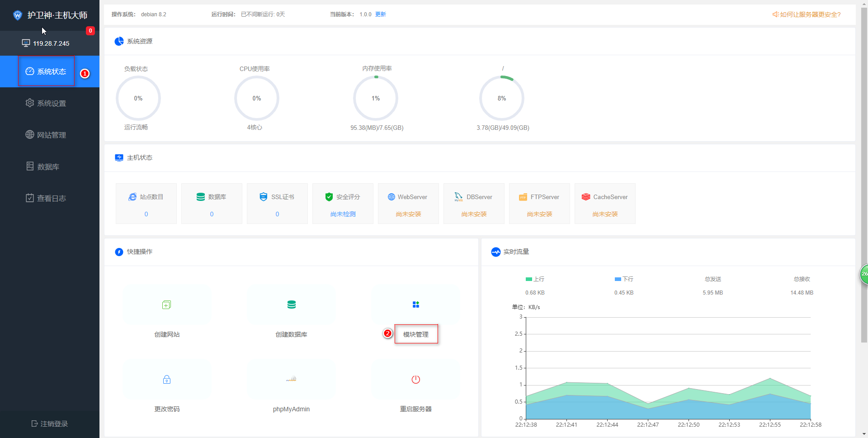Click 尚未安装 under DBServer
This screenshot has width=868, height=438.
click(x=474, y=214)
